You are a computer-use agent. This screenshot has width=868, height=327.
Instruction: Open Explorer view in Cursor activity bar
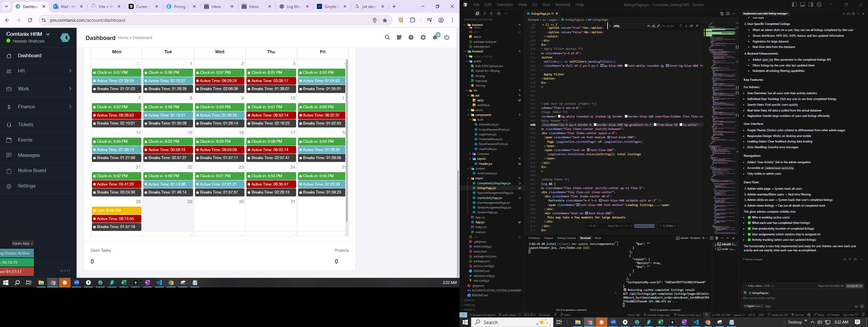477,13
